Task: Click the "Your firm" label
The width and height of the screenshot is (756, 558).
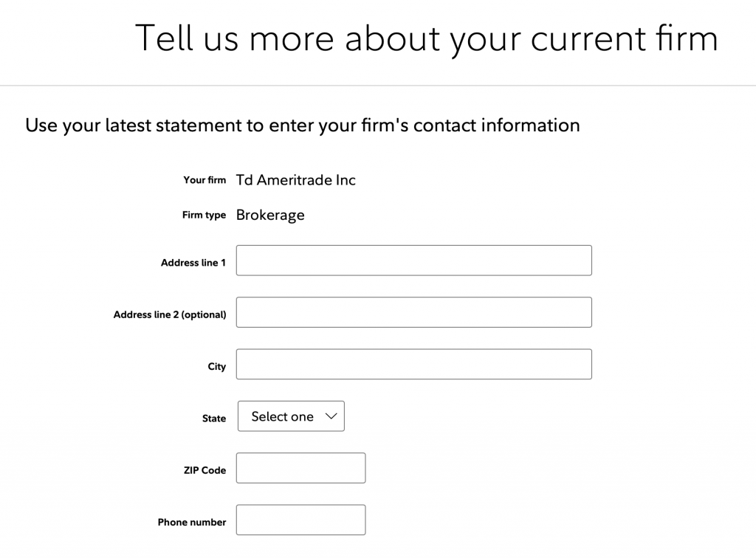Action: 205,180
